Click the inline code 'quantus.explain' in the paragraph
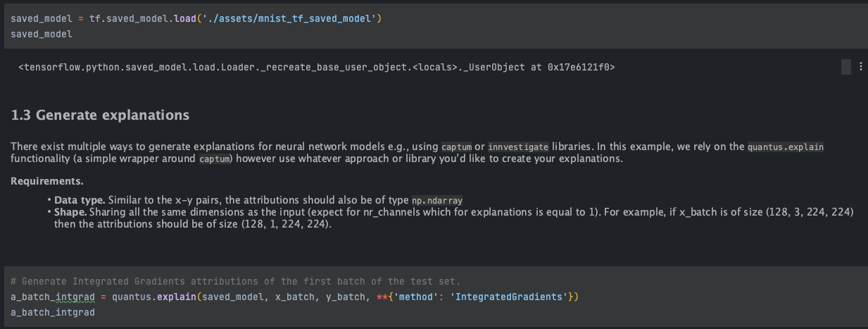 [786, 147]
